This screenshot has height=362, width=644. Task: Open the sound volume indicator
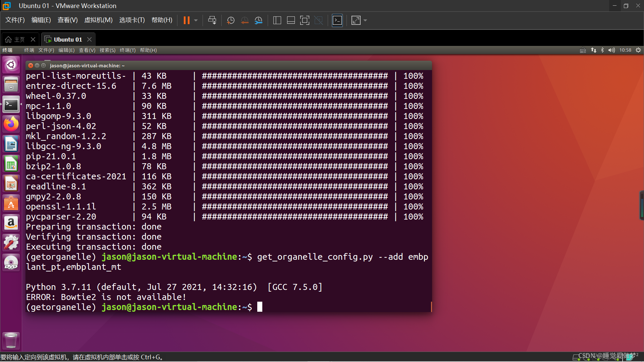(x=611, y=50)
